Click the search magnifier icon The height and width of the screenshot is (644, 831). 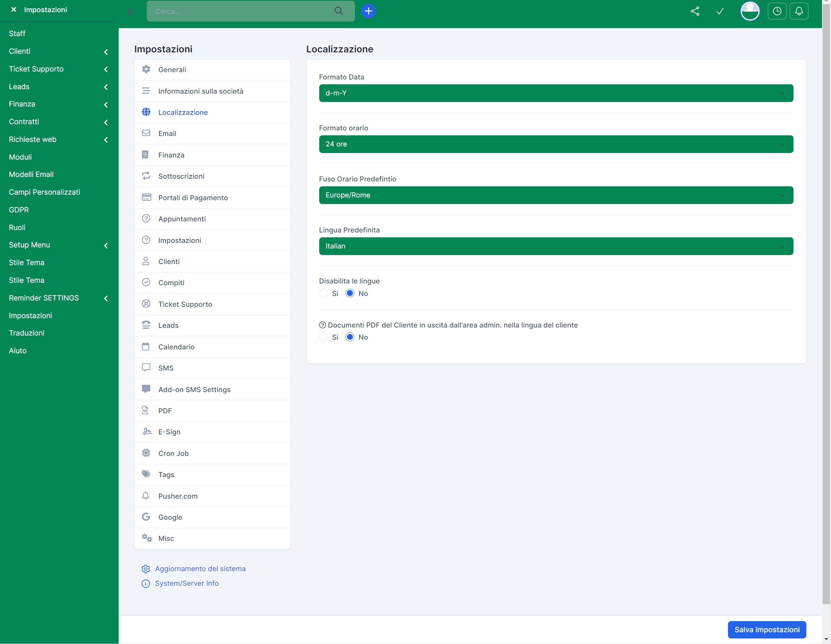338,11
